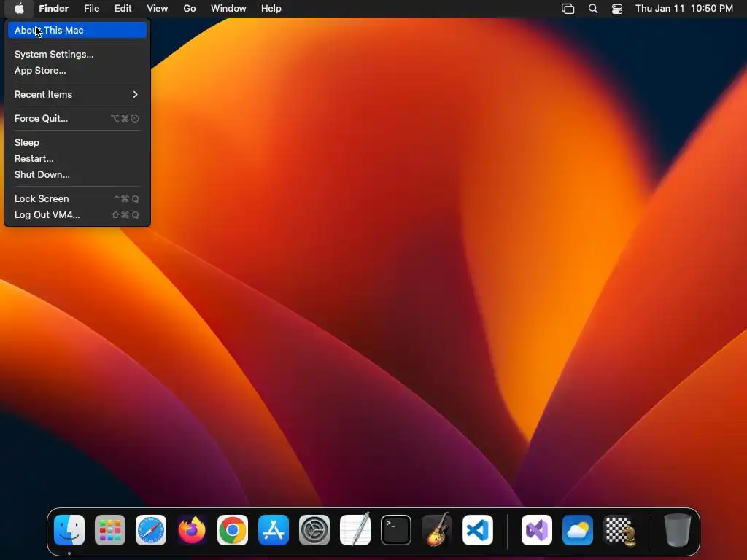747x560 pixels.
Task: Open the Help menu
Action: tap(271, 9)
